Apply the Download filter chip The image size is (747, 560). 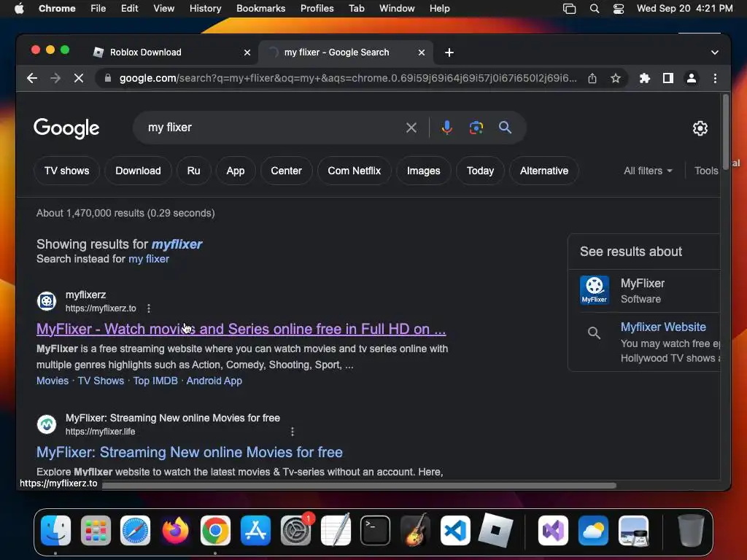[138, 171]
